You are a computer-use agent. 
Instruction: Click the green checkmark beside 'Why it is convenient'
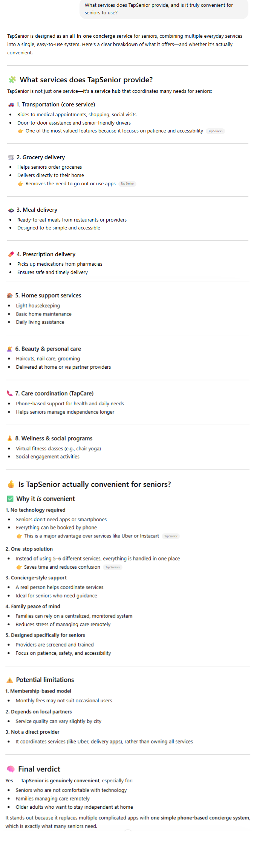click(10, 499)
